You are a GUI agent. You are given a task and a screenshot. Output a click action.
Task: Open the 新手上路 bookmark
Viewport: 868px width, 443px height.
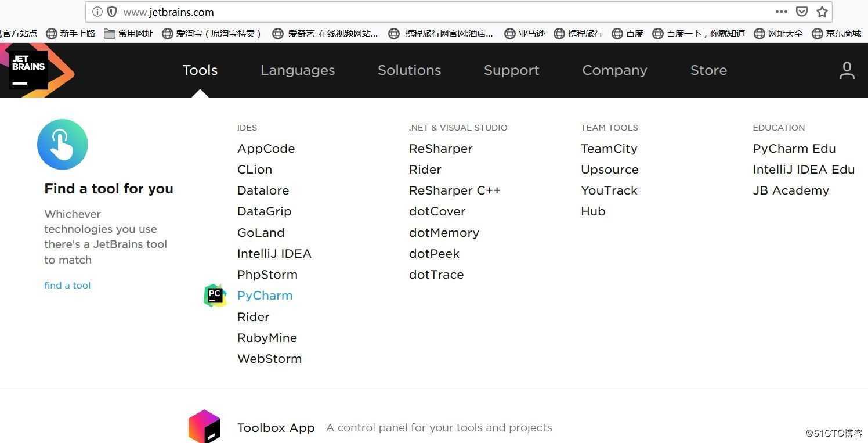[x=71, y=34]
